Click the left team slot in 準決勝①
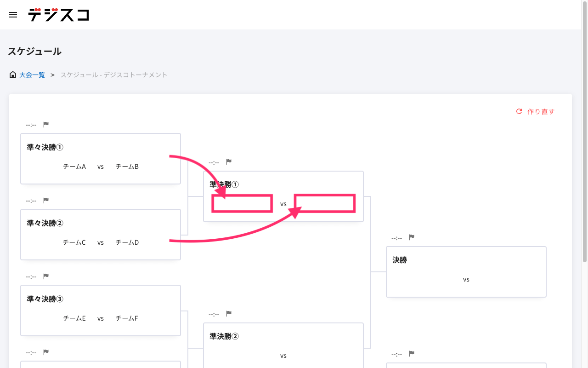This screenshot has width=588, height=368. (242, 203)
